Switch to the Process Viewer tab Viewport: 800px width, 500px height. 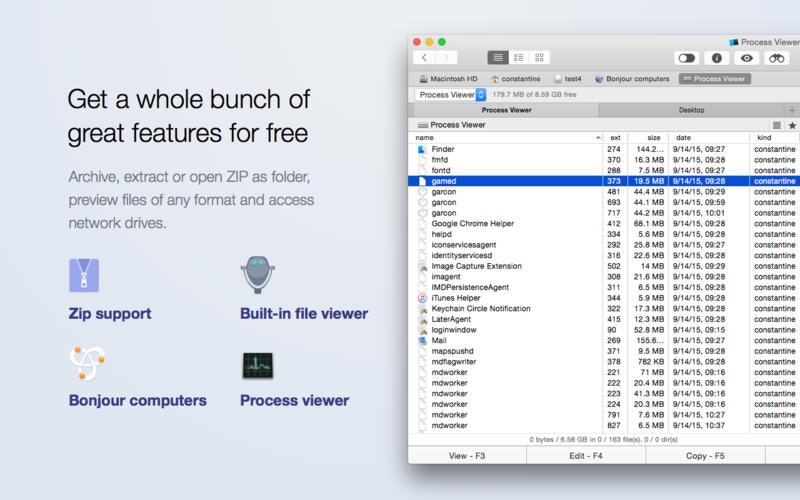point(506,110)
